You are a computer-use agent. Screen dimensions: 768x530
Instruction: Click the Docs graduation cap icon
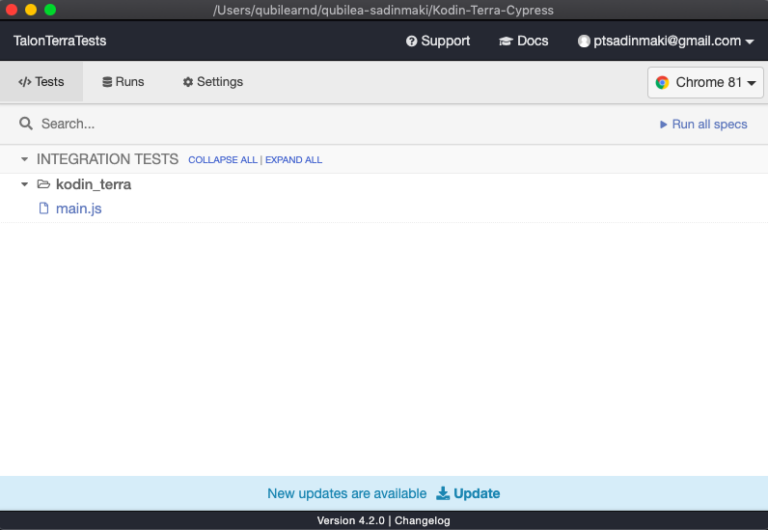[x=505, y=41]
